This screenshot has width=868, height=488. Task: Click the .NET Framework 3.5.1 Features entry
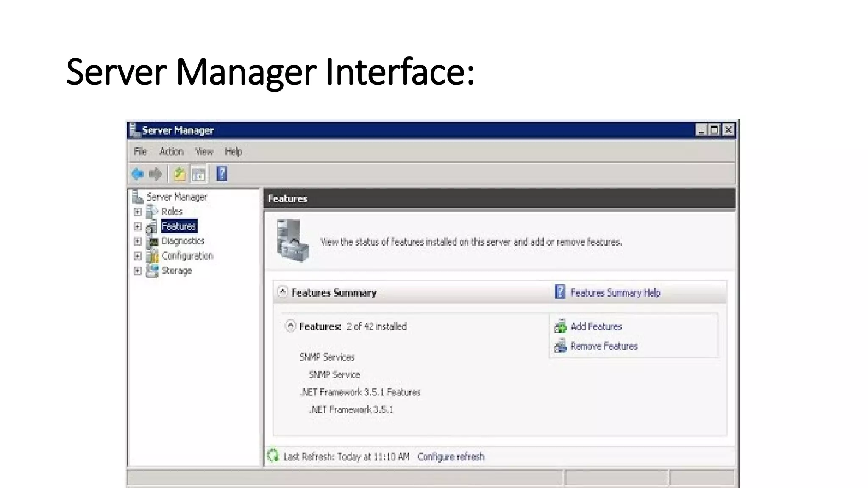pos(360,392)
